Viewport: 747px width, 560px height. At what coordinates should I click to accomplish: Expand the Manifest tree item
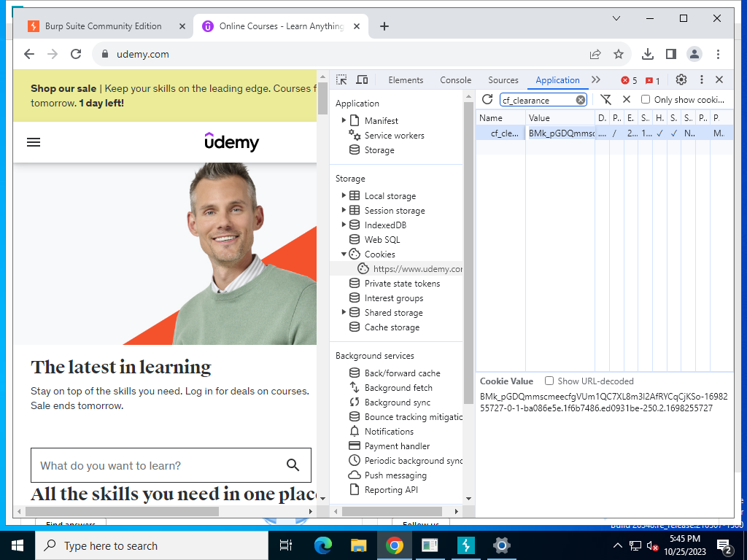[x=344, y=120]
